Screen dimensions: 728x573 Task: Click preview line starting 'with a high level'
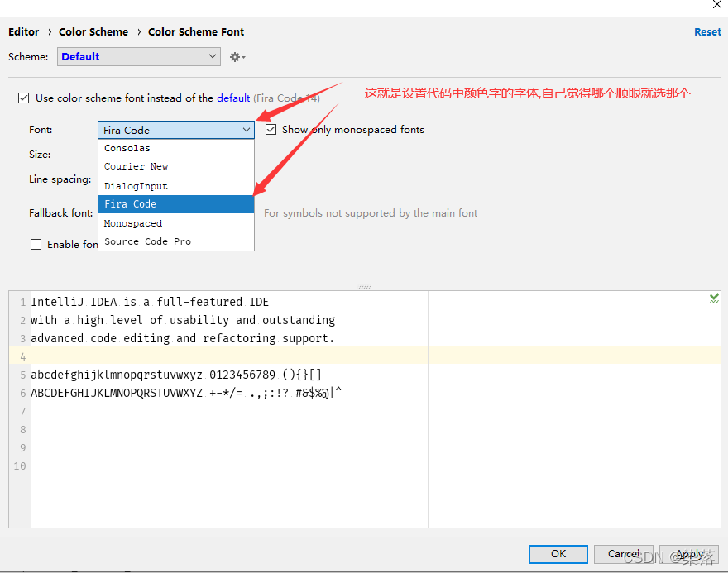(183, 320)
